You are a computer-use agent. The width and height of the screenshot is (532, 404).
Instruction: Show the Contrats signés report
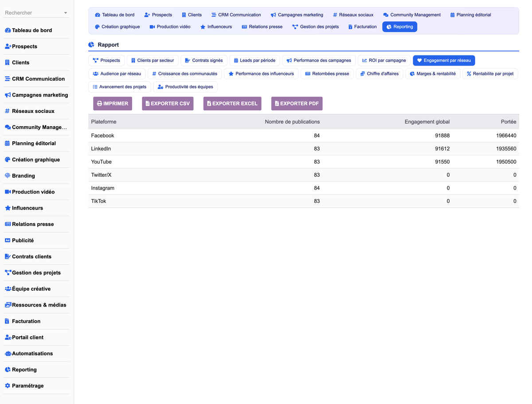coord(204,61)
